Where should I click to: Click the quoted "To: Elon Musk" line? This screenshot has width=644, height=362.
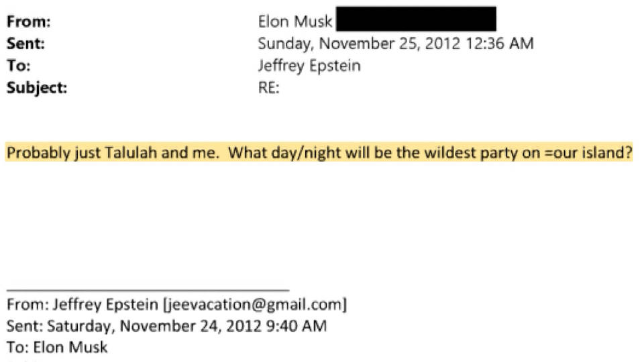(57, 348)
